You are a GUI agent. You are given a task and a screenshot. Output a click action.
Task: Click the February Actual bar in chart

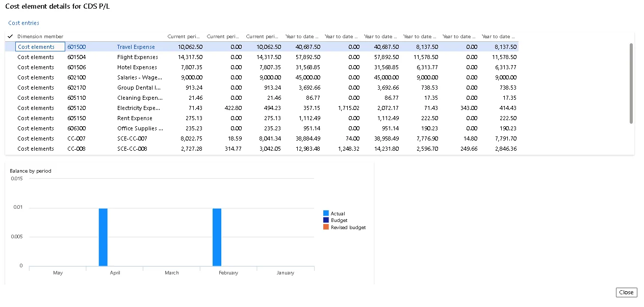[217, 237]
